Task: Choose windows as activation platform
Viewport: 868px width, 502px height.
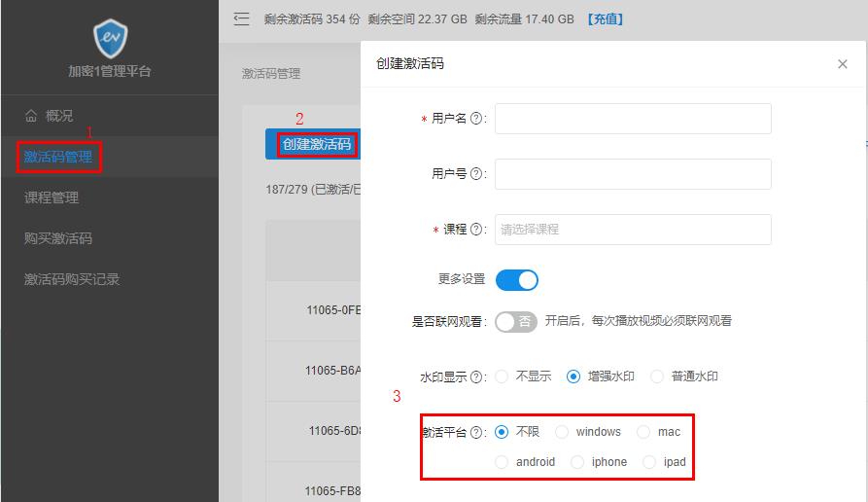Action: point(562,432)
